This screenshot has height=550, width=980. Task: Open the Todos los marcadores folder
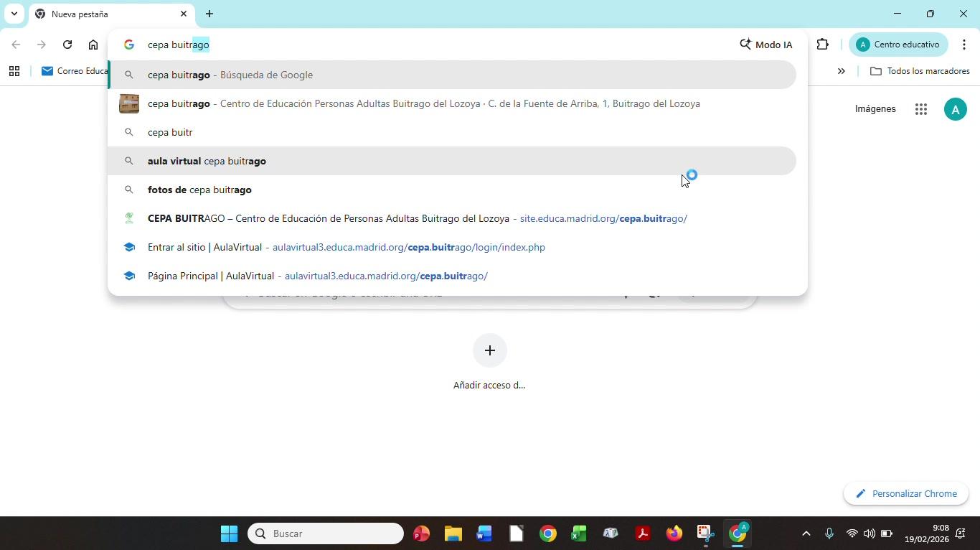(x=920, y=71)
